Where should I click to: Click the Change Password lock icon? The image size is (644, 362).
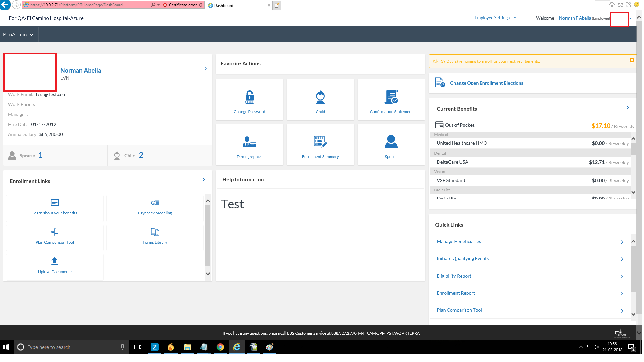pos(249,97)
